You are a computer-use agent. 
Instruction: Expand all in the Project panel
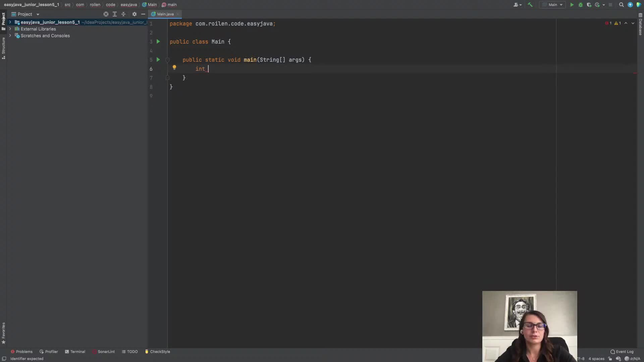coord(115,14)
